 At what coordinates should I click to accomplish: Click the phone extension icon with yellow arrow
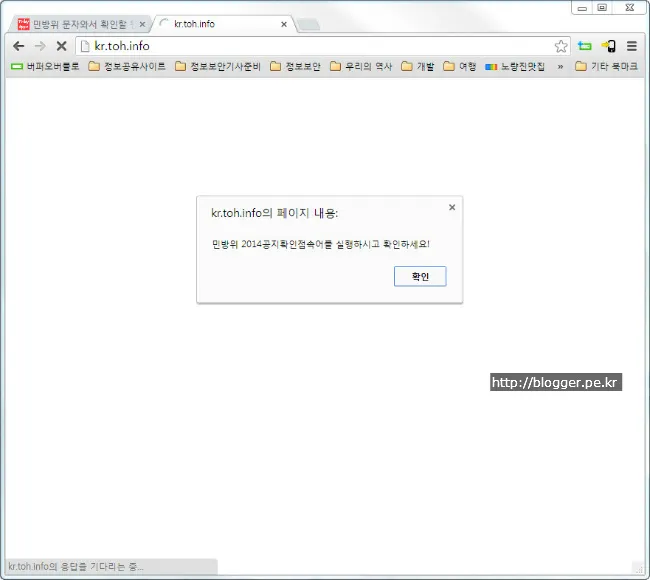pyautogui.click(x=609, y=46)
